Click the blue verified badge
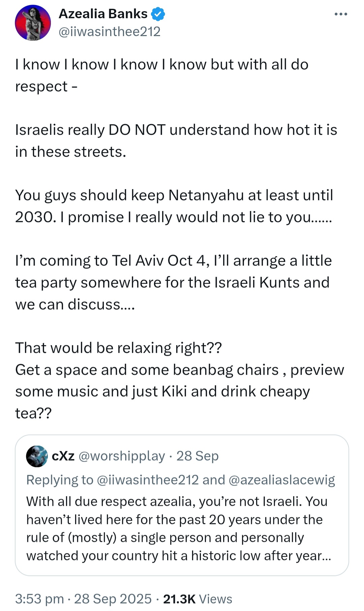Viewport: 364px width, 611px height. [158, 14]
